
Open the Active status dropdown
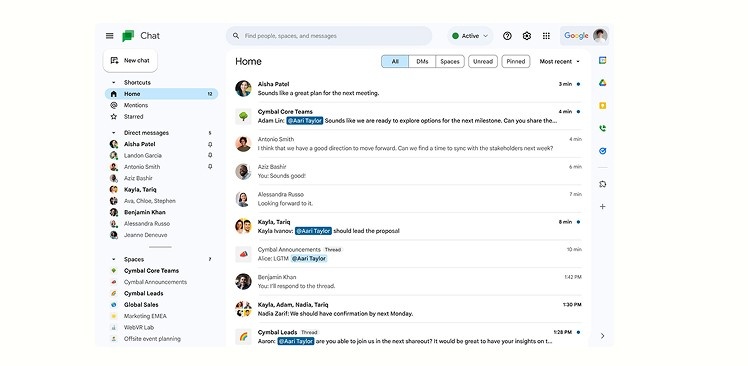coord(470,36)
